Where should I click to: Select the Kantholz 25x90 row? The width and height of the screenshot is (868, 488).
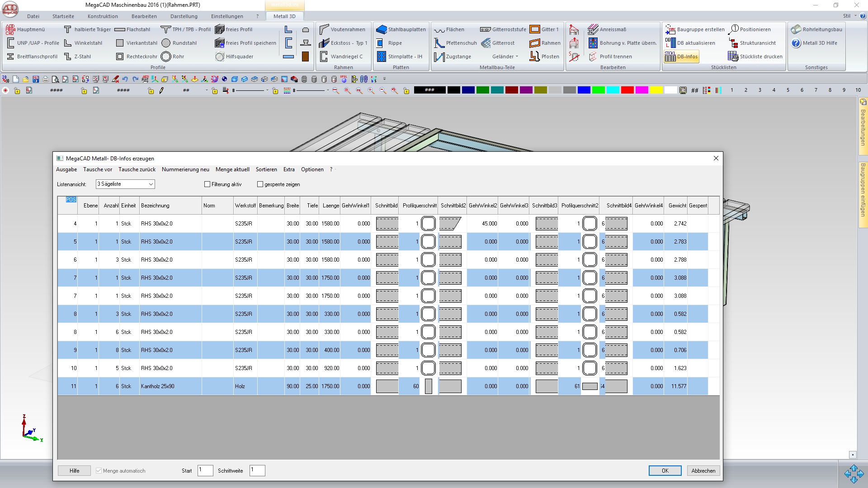coord(382,386)
